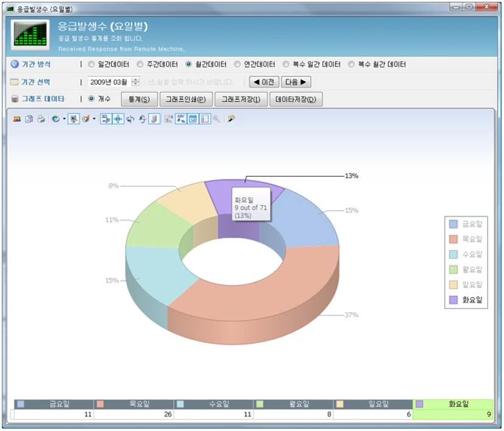Click the 데이타저장(D) button
The image size is (504, 431).
point(296,99)
